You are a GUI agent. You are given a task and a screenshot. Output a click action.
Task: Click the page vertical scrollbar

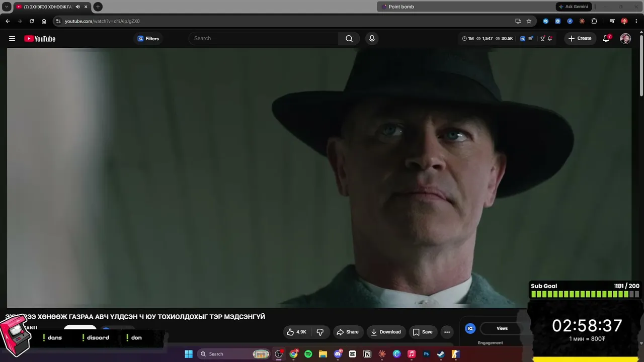[641, 65]
